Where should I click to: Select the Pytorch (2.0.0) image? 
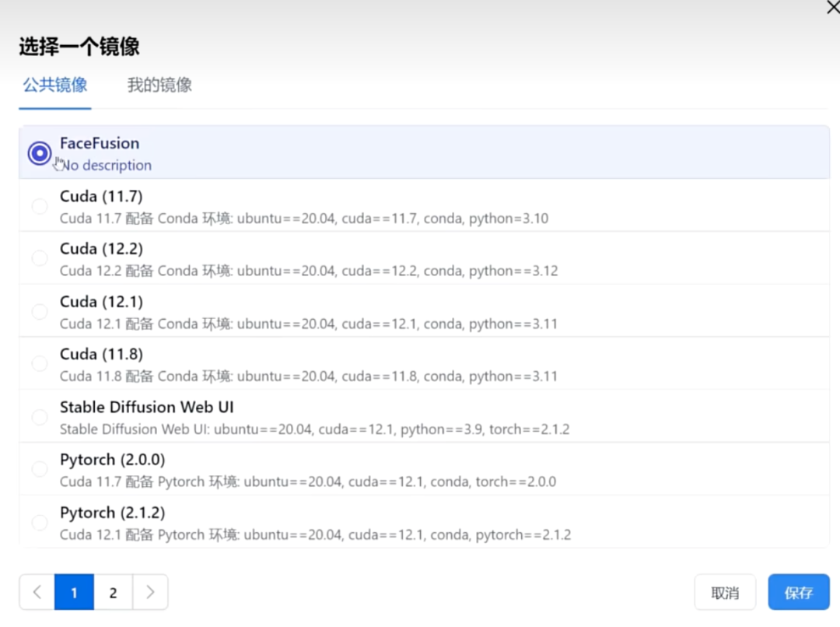click(40, 469)
